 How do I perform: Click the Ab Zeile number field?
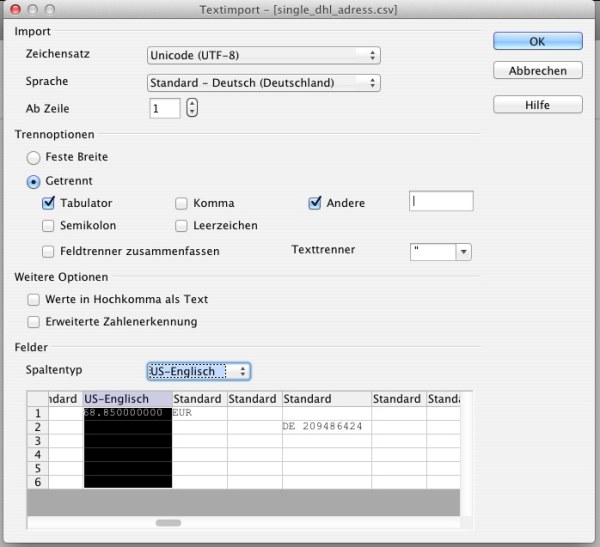click(165, 109)
